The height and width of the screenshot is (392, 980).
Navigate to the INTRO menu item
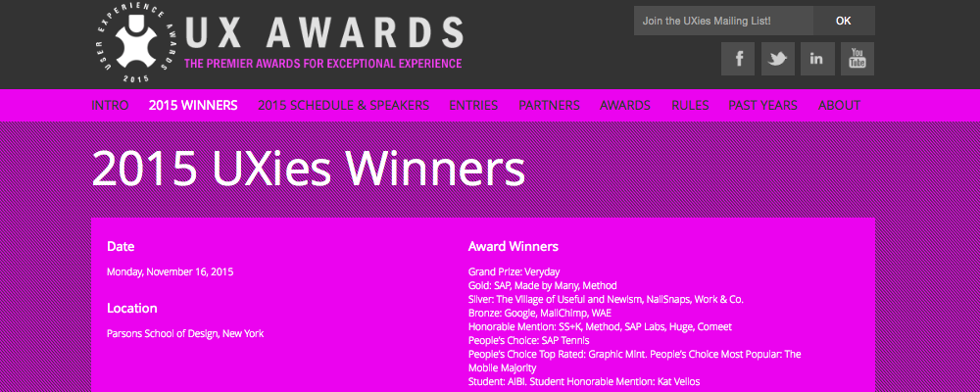pos(110,105)
